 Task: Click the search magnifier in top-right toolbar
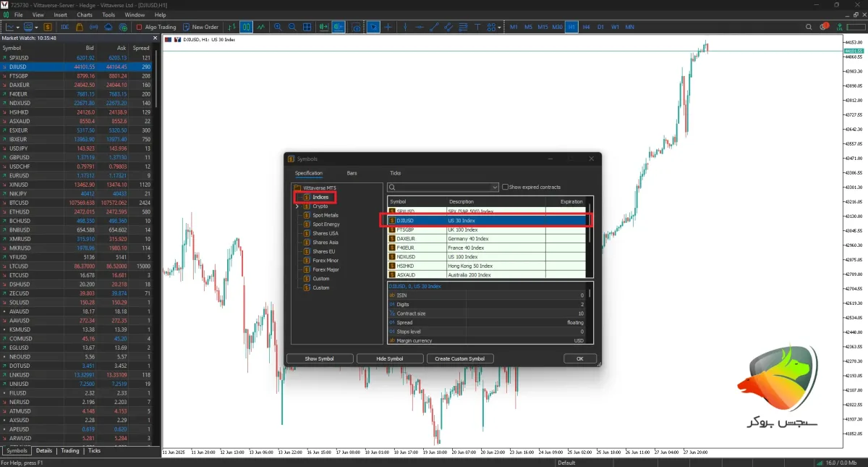(809, 27)
